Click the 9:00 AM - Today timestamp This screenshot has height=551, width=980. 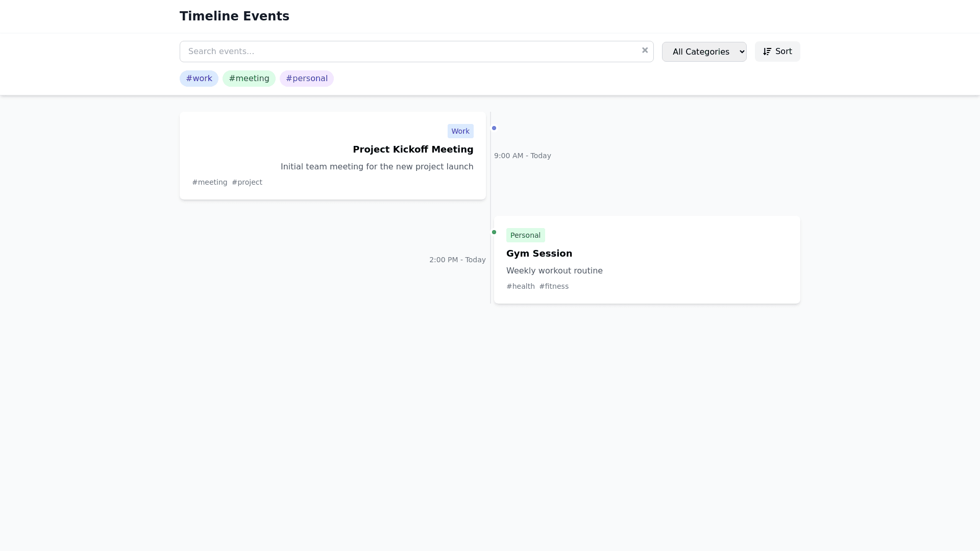(x=522, y=156)
